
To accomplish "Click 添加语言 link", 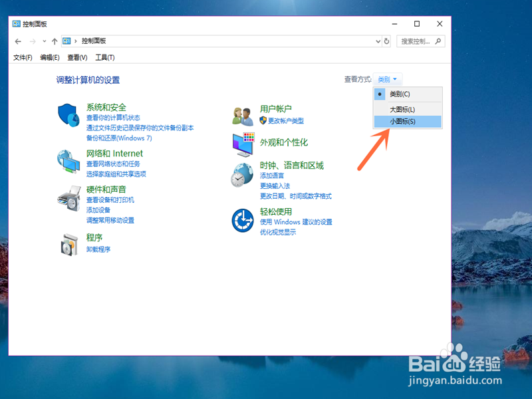I will coord(272,176).
